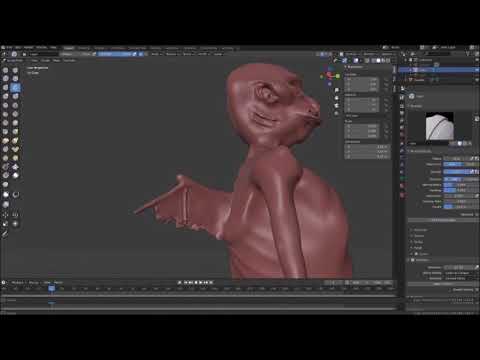Image resolution: width=480 pixels, height=360 pixels.
Task: Open the Render menu
Action: [29, 48]
